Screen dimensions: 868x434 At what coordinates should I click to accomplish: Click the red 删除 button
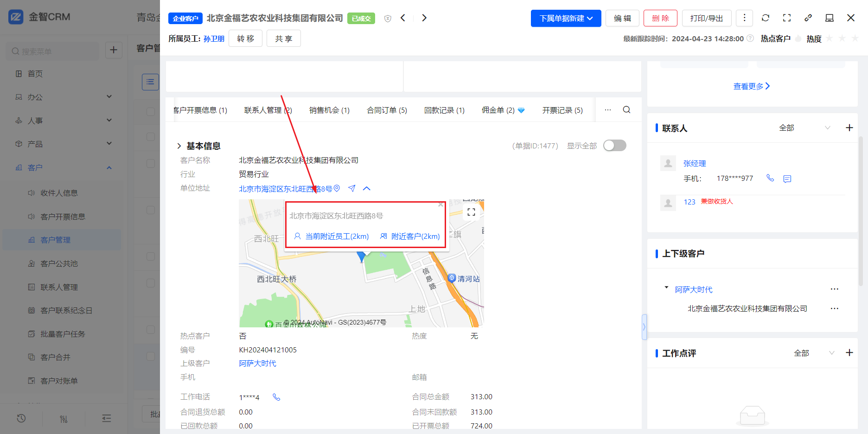coord(660,18)
